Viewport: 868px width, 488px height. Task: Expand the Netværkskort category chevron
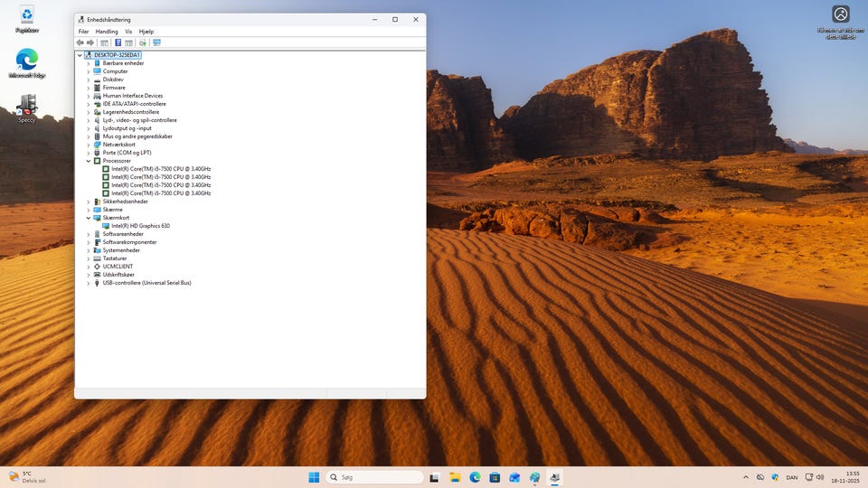[89, 145]
